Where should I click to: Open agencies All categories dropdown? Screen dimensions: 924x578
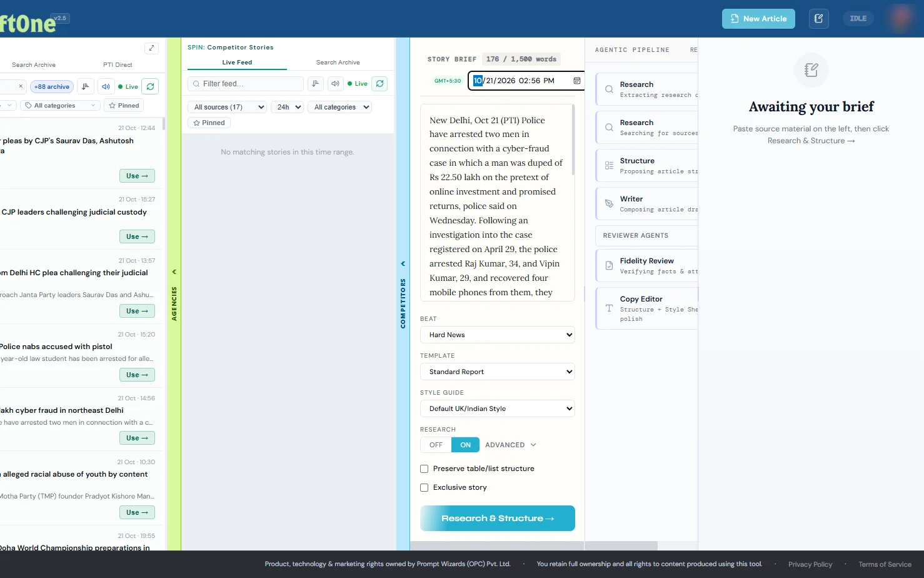coord(61,106)
